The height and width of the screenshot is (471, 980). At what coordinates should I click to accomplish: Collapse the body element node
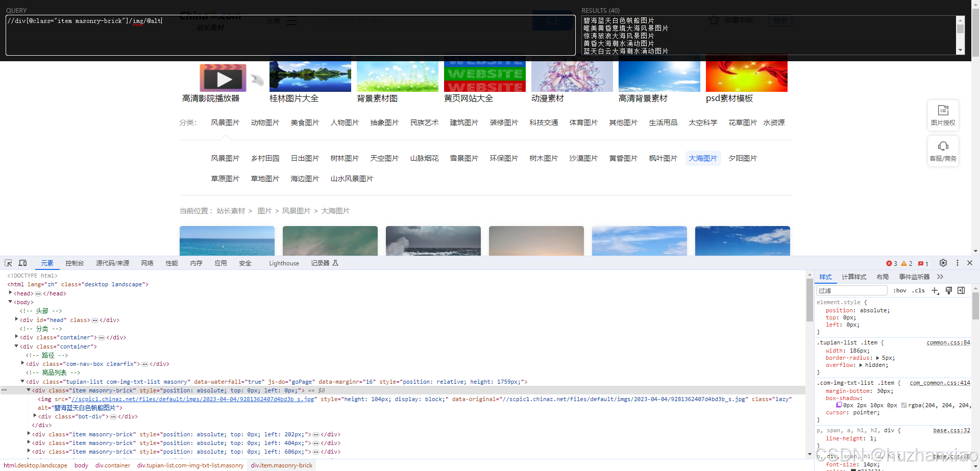pos(10,302)
